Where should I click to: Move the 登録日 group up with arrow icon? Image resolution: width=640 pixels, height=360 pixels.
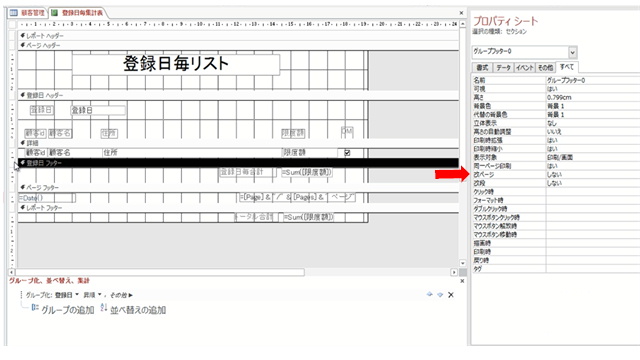tap(429, 294)
